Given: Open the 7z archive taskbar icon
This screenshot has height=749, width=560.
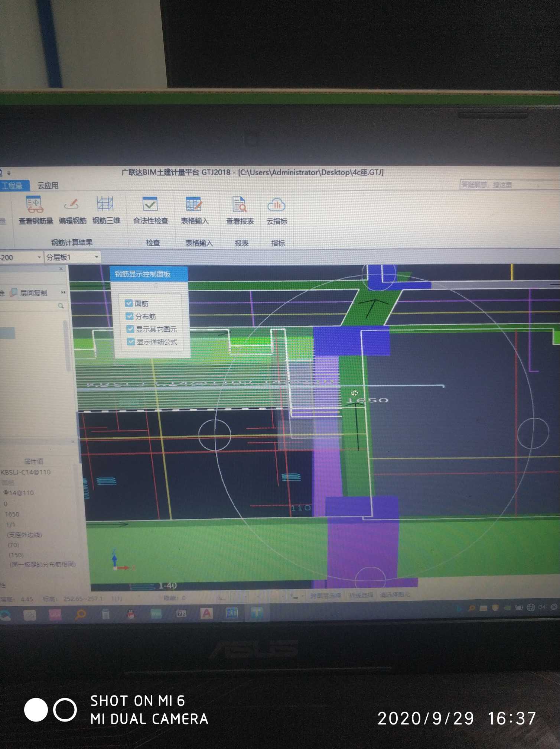Looking at the screenshot, I should [181, 613].
